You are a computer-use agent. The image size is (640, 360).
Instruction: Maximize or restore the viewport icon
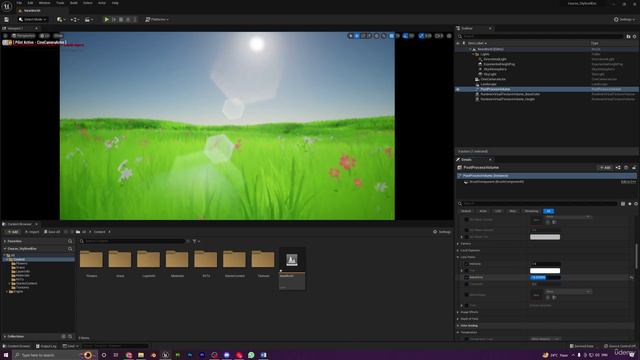tap(449, 36)
